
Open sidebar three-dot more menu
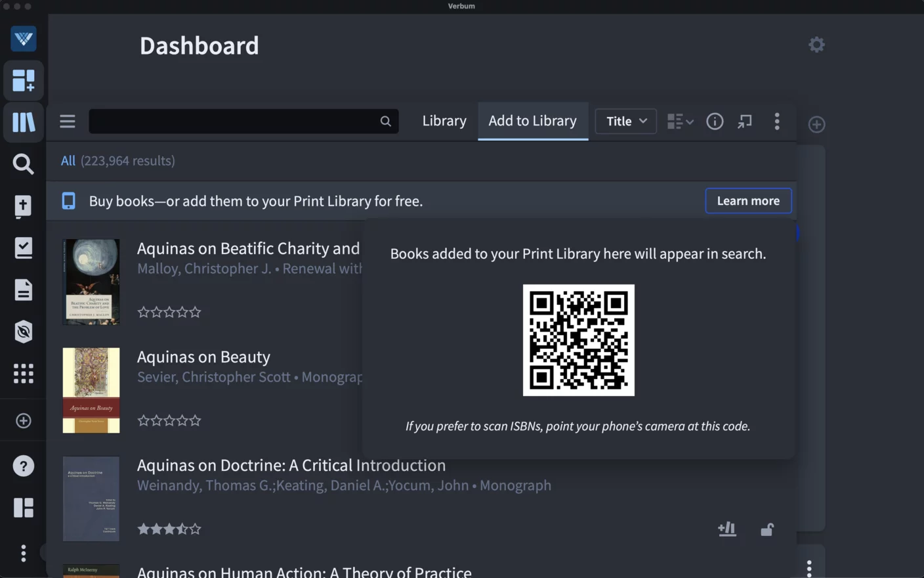[24, 553]
